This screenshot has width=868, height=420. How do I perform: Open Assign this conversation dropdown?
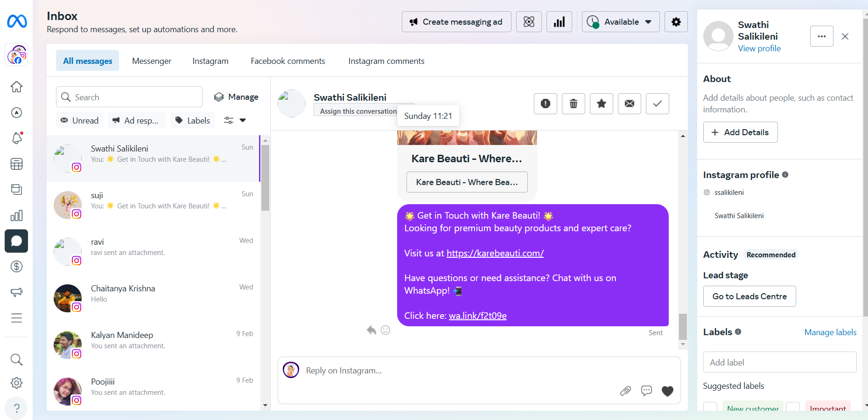(358, 111)
